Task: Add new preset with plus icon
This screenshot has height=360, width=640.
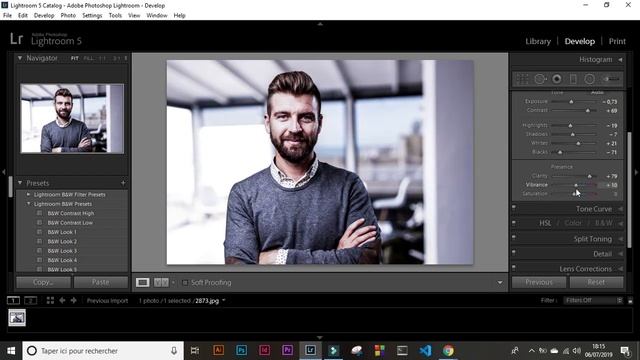Action: click(123, 183)
